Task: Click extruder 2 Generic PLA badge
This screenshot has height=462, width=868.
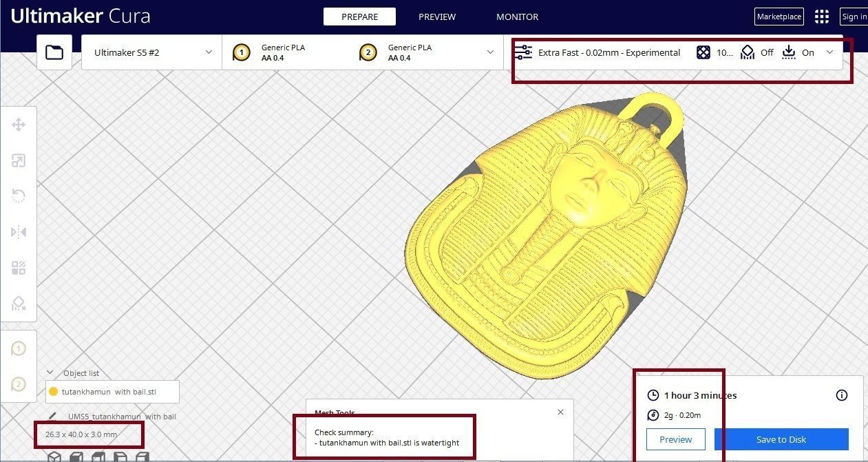Action: [x=368, y=52]
